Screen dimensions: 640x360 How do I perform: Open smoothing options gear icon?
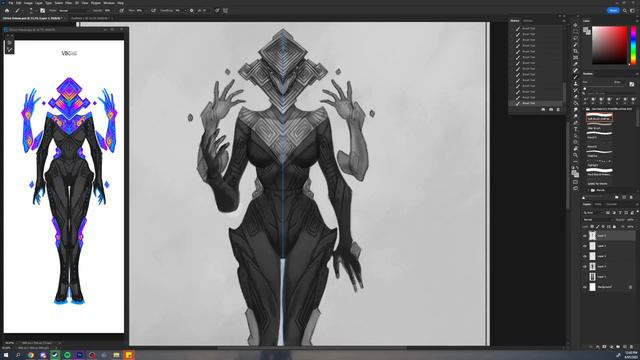pos(191,11)
